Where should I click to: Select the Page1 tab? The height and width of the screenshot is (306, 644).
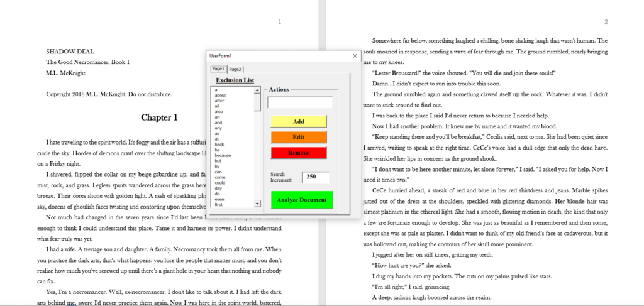point(218,69)
